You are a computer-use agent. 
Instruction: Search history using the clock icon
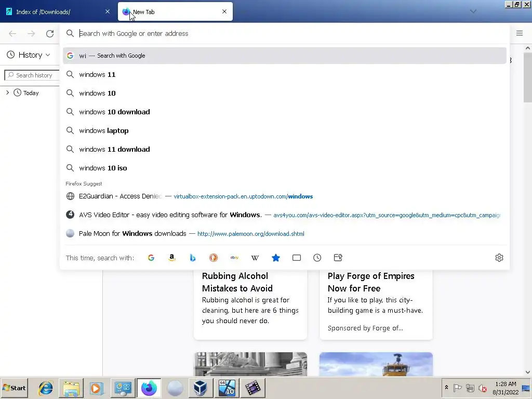(317, 258)
